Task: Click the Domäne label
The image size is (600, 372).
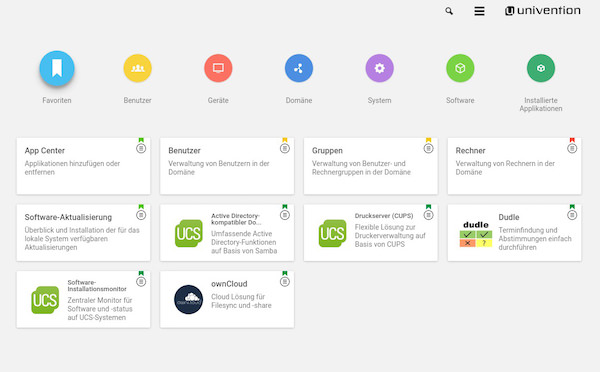Action: click(x=299, y=100)
